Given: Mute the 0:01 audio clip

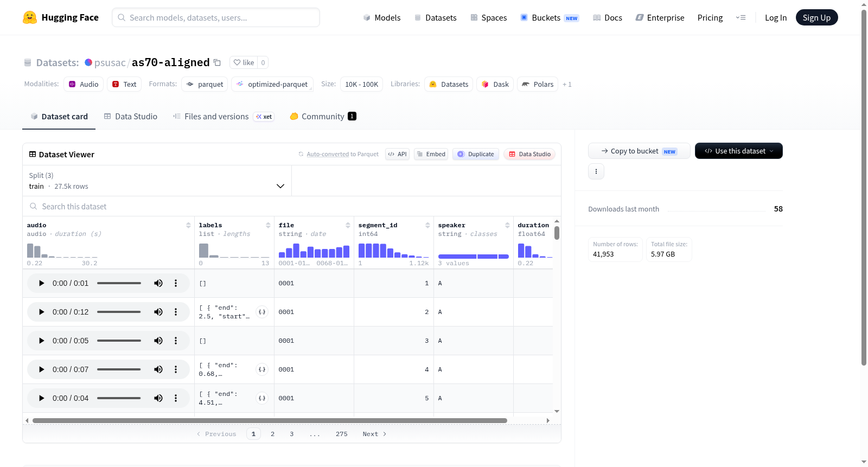Looking at the screenshot, I should pyautogui.click(x=158, y=283).
